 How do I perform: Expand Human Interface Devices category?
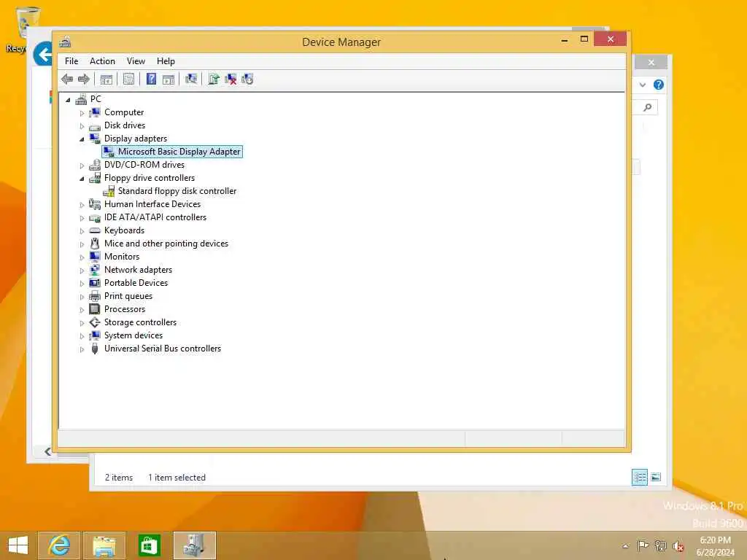[x=82, y=205]
